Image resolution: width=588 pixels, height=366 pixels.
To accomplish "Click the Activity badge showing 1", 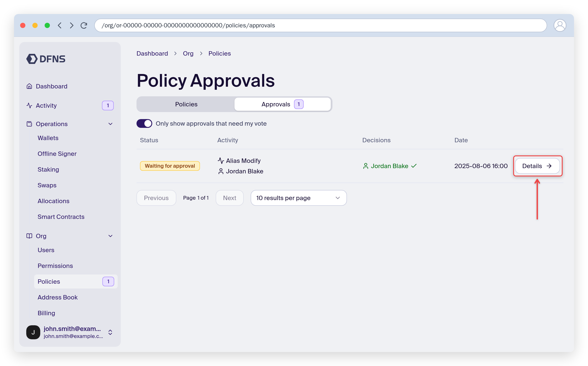I will pos(108,106).
